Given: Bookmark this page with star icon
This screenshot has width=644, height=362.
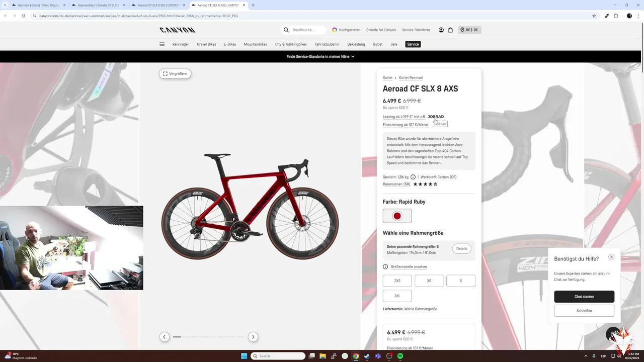Looking at the screenshot, I should [594, 16].
